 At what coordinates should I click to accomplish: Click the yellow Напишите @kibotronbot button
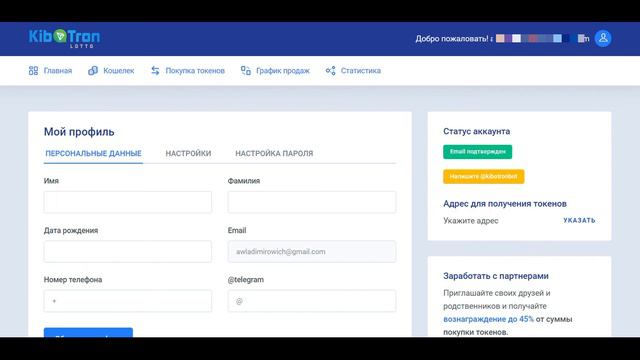(x=484, y=177)
